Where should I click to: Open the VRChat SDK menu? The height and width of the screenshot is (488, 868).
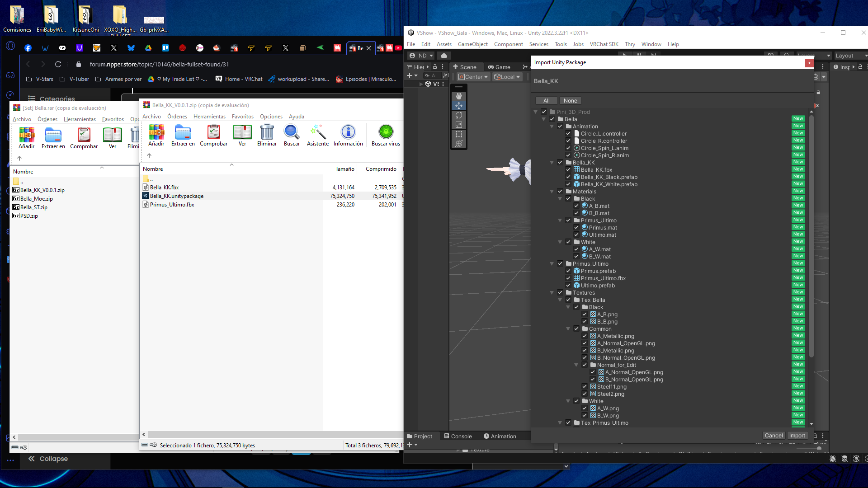(604, 44)
